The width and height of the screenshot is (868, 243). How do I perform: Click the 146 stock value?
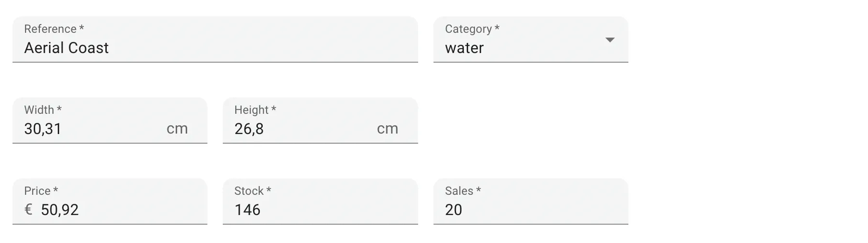247,210
